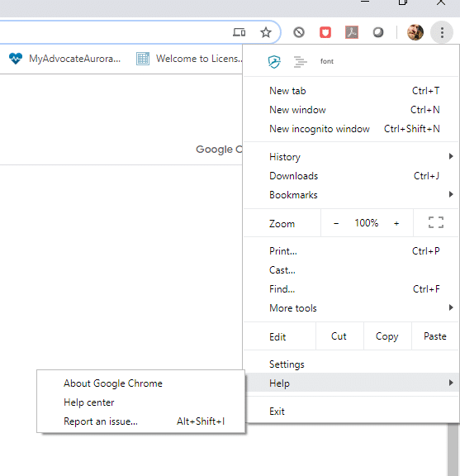Open the Adobe Acrobat extension icon
The height and width of the screenshot is (476, 460).
coord(352,32)
